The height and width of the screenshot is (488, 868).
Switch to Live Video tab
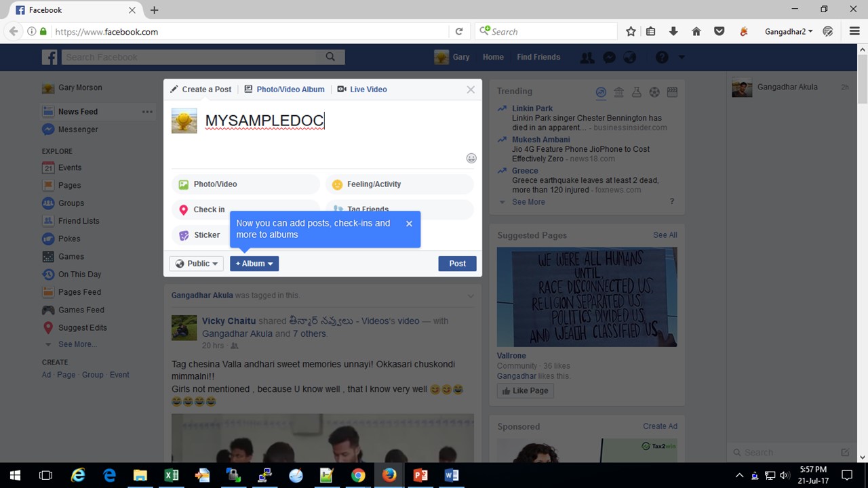(x=362, y=89)
